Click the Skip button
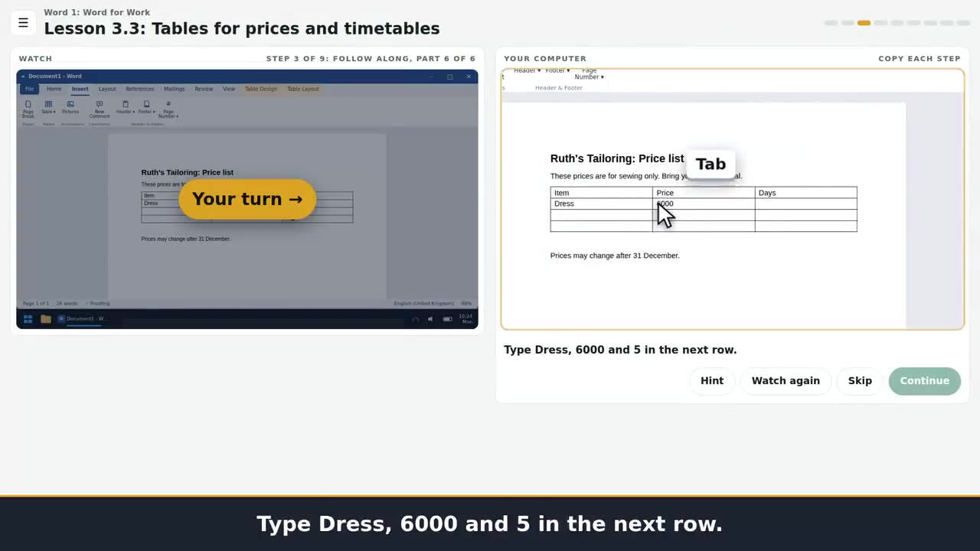This screenshot has height=551, width=980. click(x=860, y=380)
